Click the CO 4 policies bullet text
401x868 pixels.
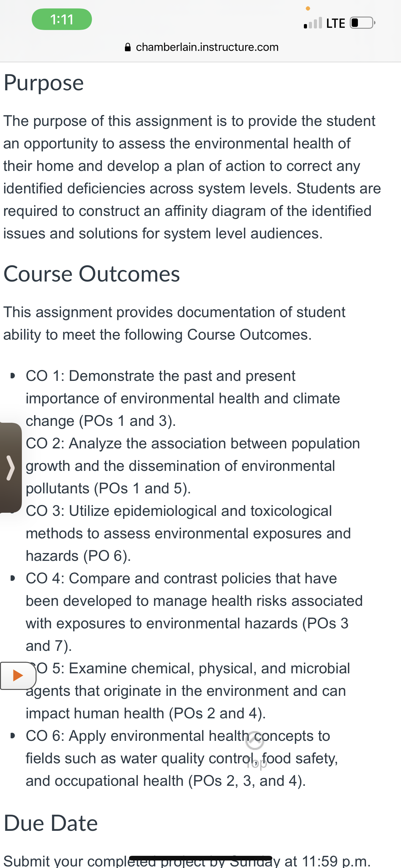[194, 612]
